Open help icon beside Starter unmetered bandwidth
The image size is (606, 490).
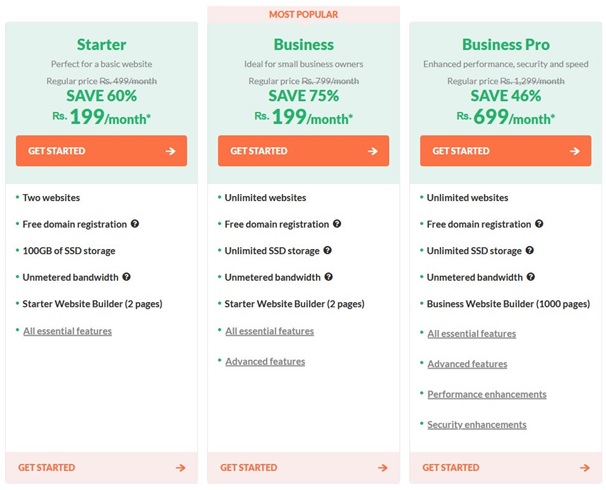click(x=126, y=277)
